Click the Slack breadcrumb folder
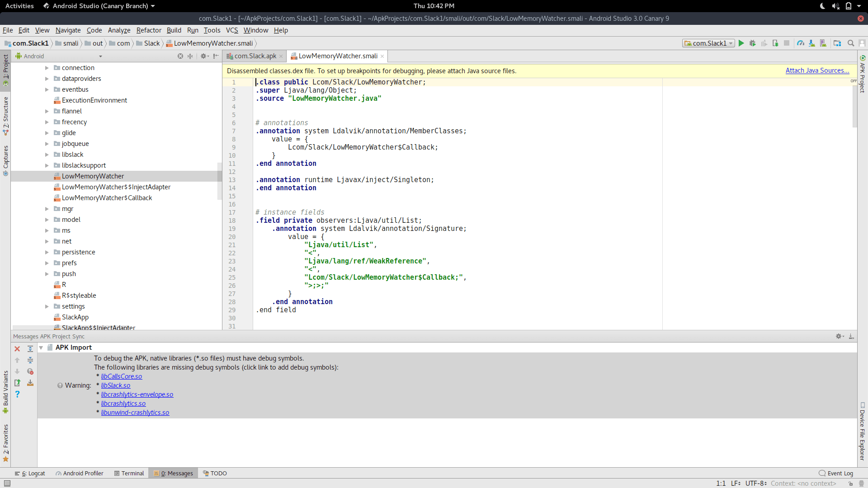 point(148,43)
